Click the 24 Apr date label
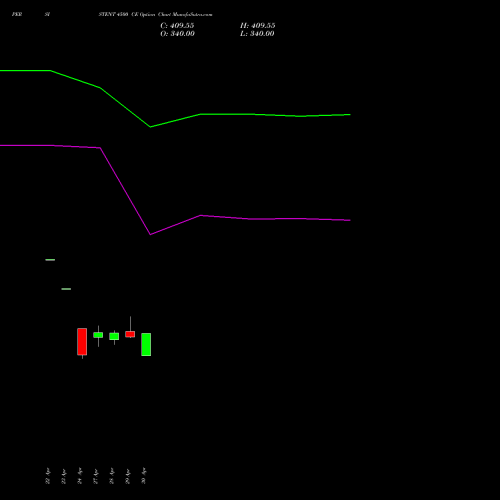Viewport: 500px width, 500px height. click(80, 476)
